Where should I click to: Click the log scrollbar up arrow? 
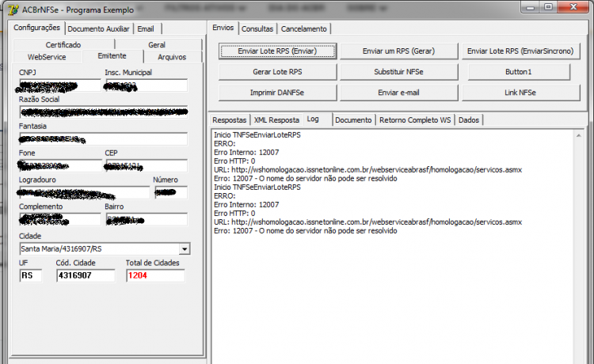[x=578, y=135]
